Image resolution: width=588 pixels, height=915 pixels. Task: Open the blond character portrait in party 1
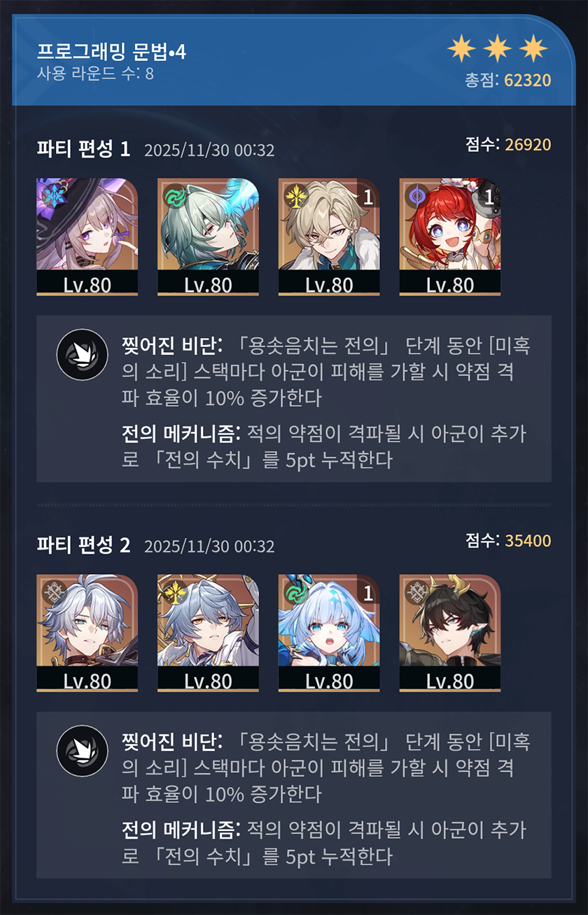point(329,237)
